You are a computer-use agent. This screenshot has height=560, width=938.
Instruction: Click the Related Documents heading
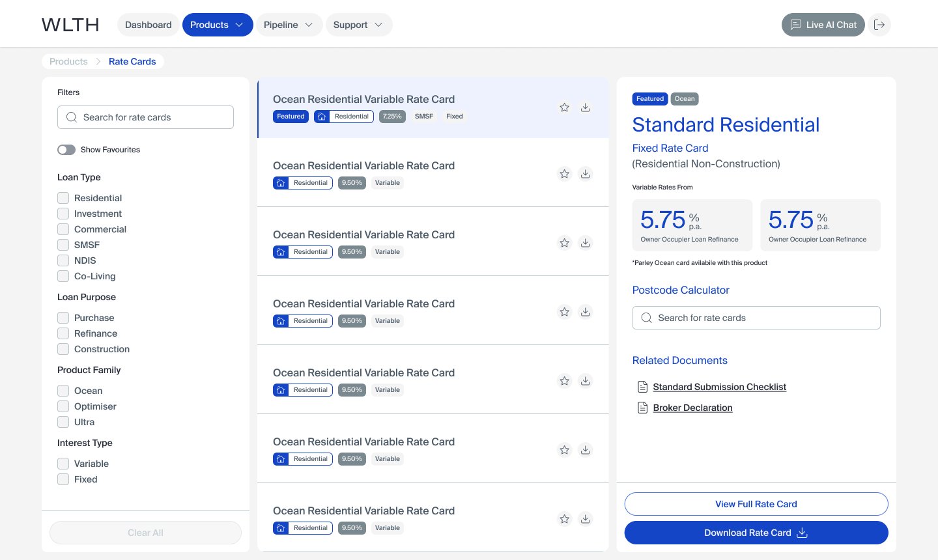[x=680, y=360]
